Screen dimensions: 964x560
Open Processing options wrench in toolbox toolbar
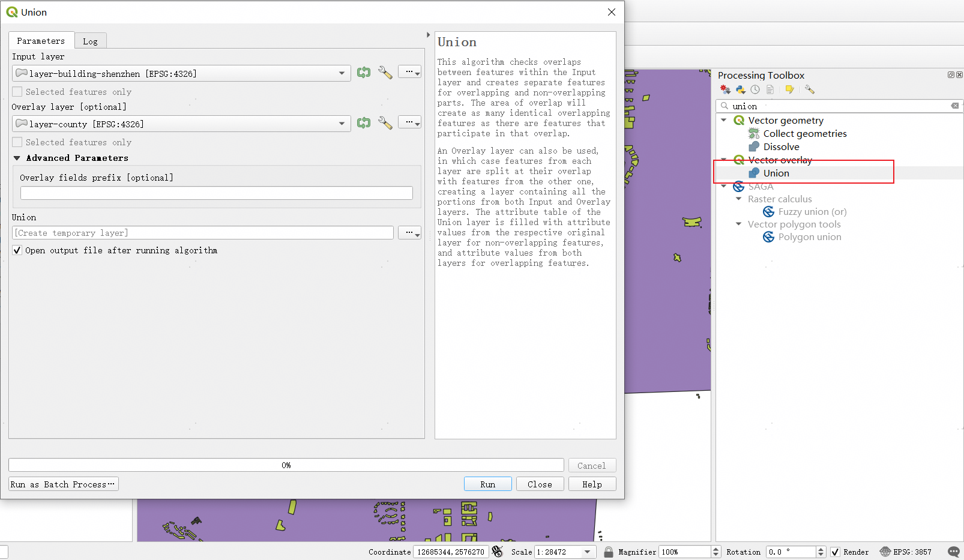[x=810, y=89]
